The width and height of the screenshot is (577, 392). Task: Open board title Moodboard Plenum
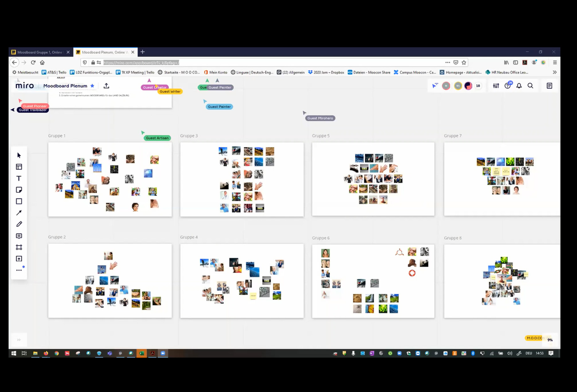coord(65,86)
